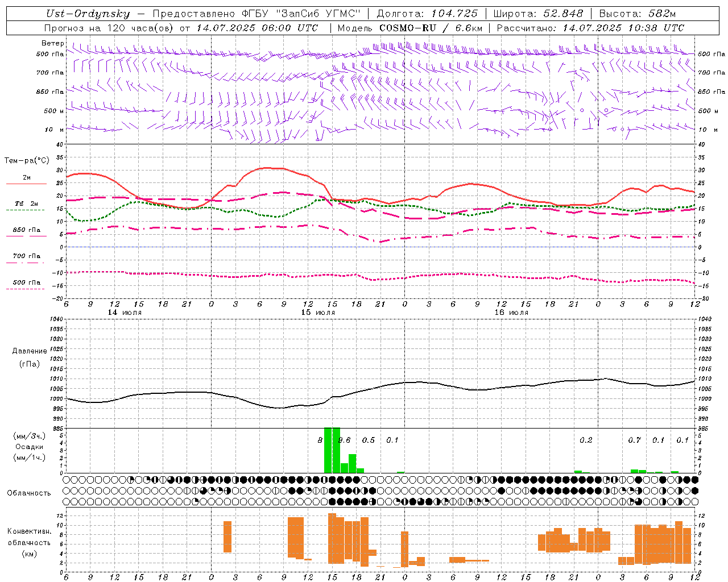This screenshot has width=728, height=582.
Task: Select the 0.2 precipitation value
Action: click(586, 440)
